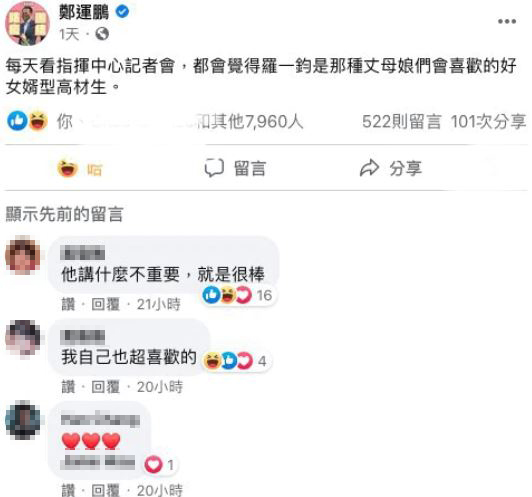Image resolution: width=532 pixels, height=497 pixels.
Task: Reply to the 我自己也超喜歡的 comment
Action: (x=106, y=387)
